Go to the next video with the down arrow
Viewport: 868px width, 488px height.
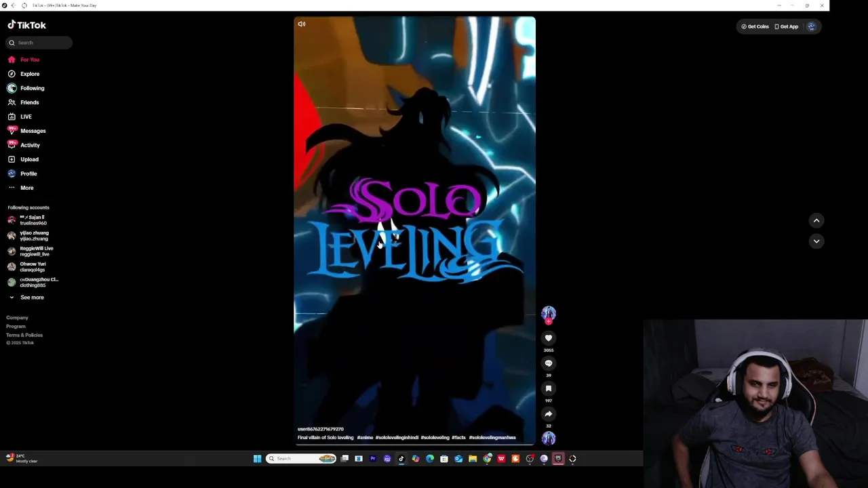click(816, 241)
